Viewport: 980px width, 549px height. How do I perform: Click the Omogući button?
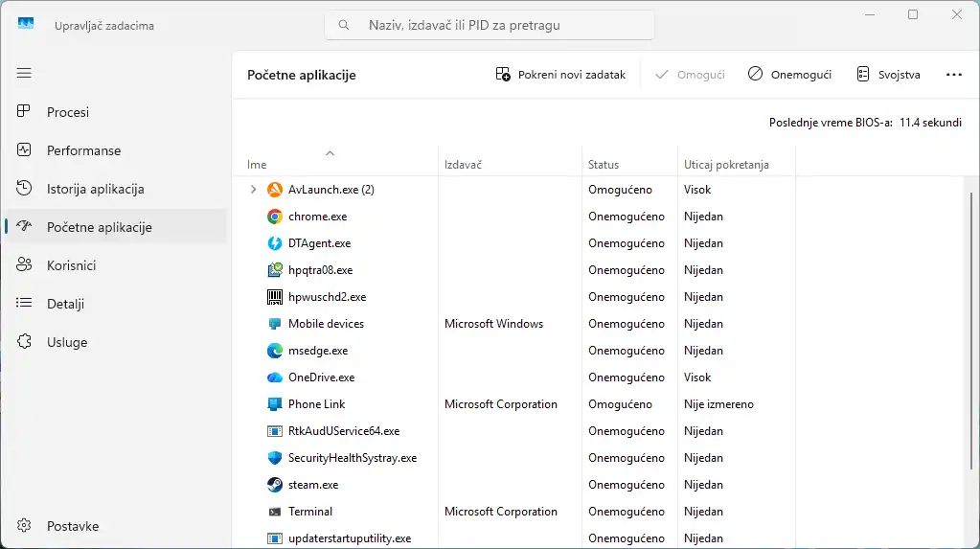pyautogui.click(x=690, y=75)
